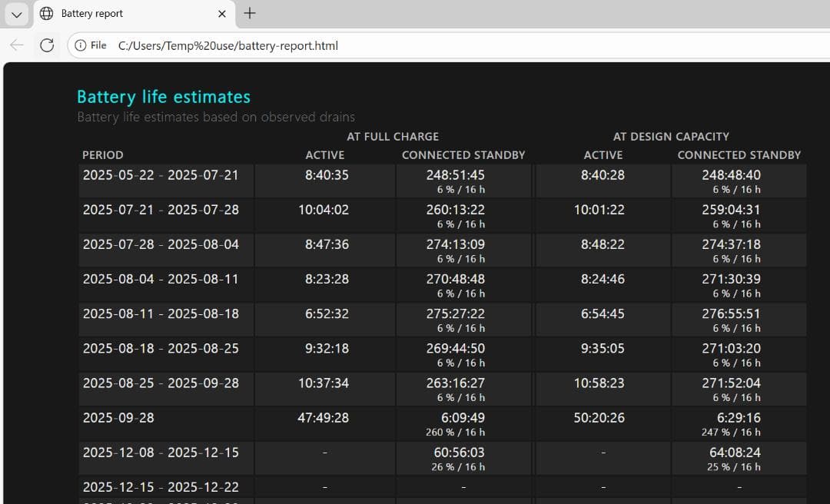This screenshot has width=830, height=504.
Task: Click the PERIOD column header
Action: [103, 155]
